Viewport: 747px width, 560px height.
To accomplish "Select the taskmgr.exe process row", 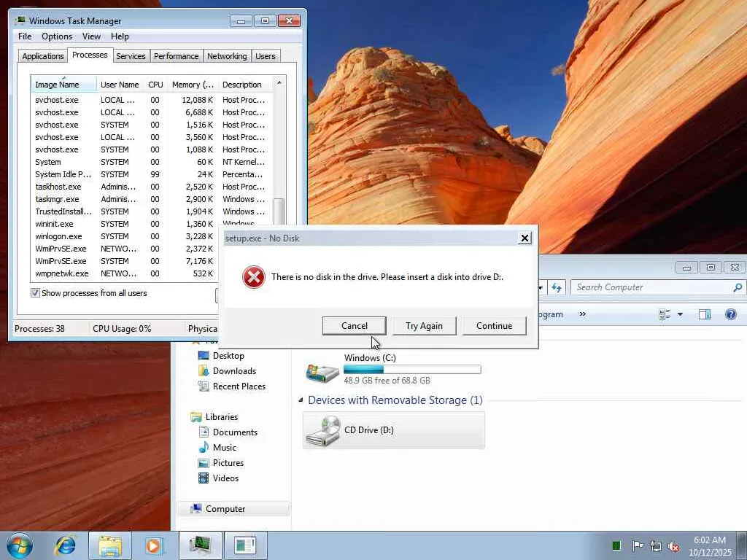I will pyautogui.click(x=150, y=199).
